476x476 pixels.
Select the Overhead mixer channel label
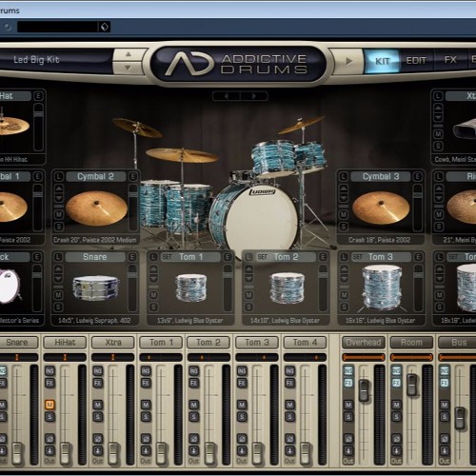coord(364,343)
